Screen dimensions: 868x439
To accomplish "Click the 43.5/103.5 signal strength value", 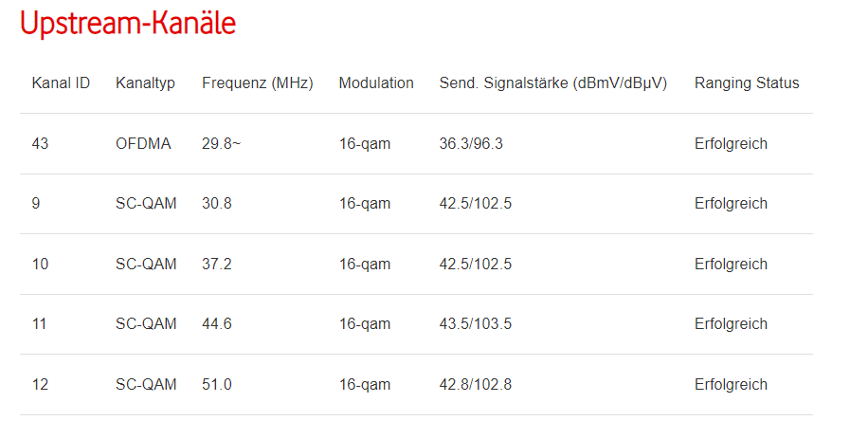I will [x=476, y=324].
